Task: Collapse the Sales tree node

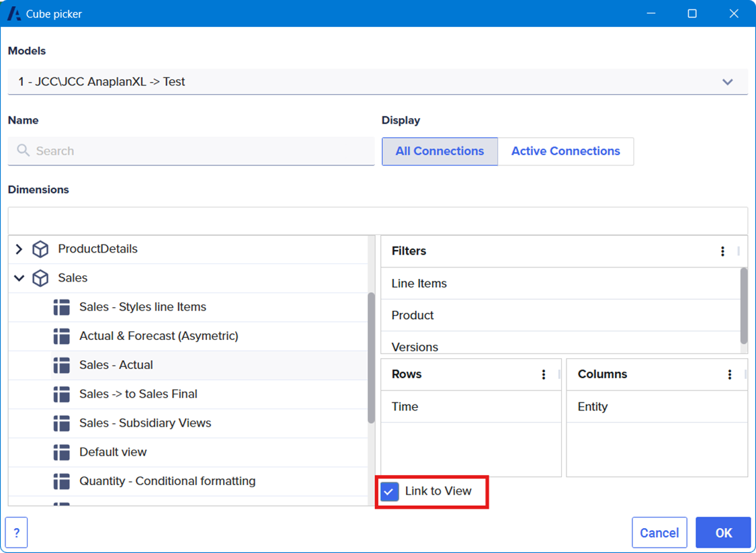Action: [x=19, y=278]
